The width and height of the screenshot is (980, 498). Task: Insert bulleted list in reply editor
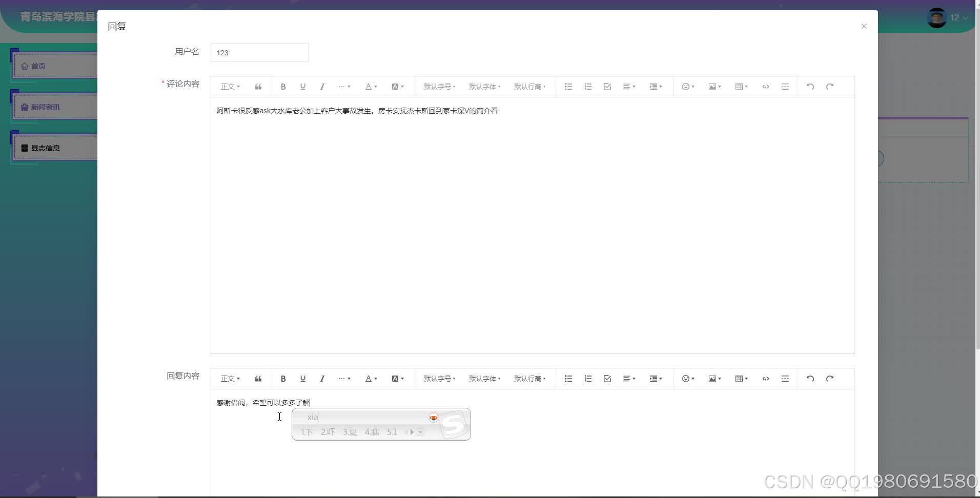point(568,379)
